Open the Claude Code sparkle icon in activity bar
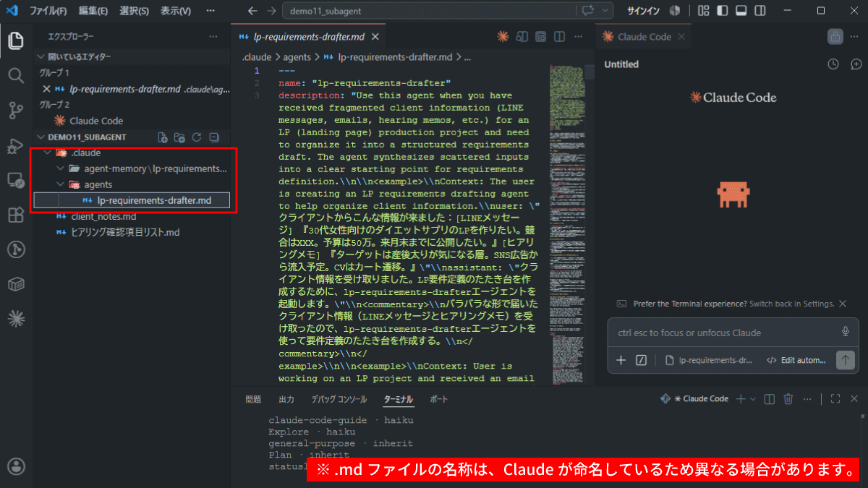Screen dimensions: 868x488 [x=16, y=319]
